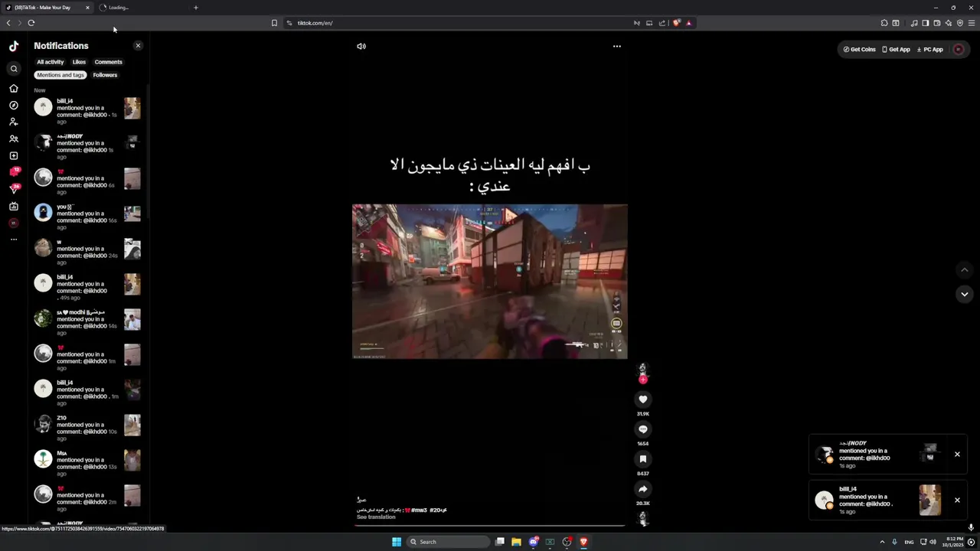Select the Likes filter
The width and height of the screenshot is (980, 551).
(79, 62)
